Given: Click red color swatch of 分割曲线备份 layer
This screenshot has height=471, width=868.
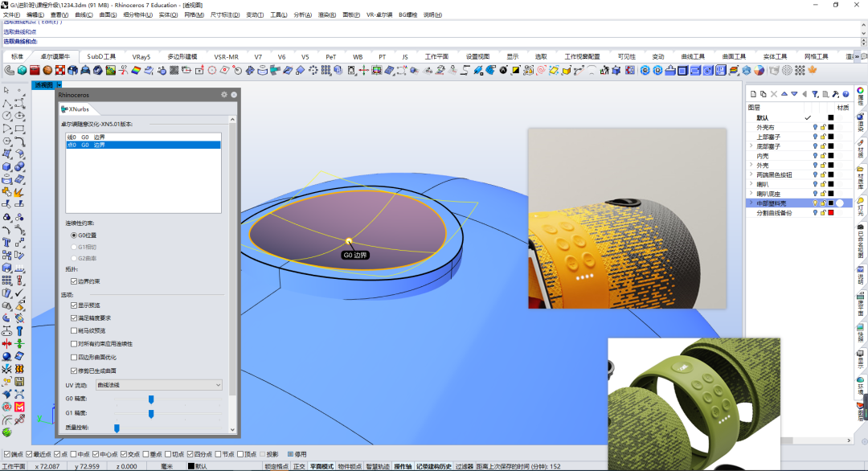Looking at the screenshot, I should click(x=831, y=213).
